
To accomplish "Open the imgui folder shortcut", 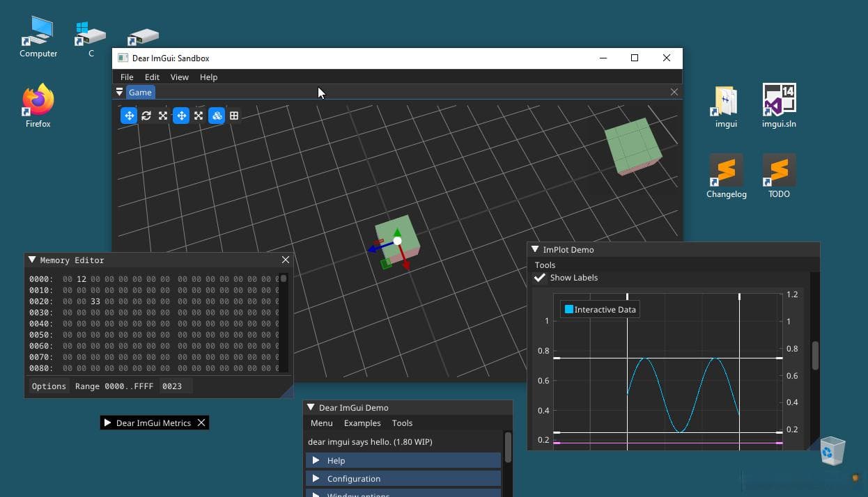I will 726,106.
